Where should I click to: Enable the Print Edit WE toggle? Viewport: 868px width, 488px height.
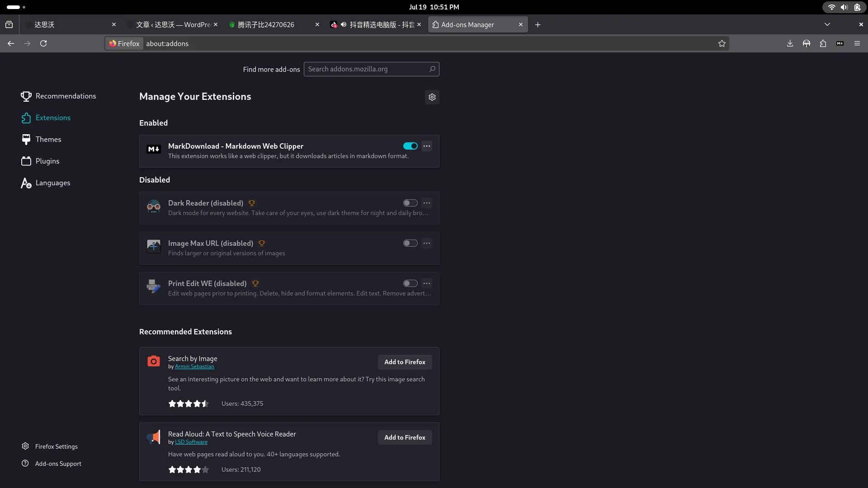410,283
